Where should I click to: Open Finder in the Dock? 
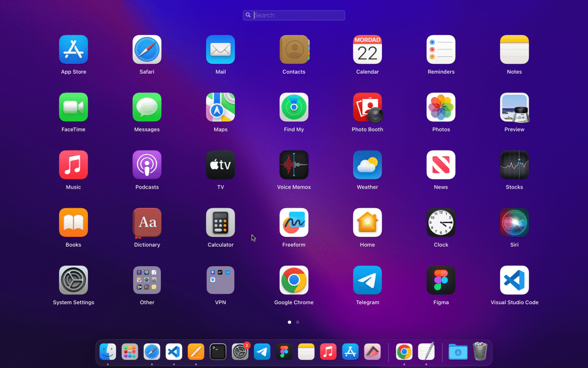pos(108,351)
